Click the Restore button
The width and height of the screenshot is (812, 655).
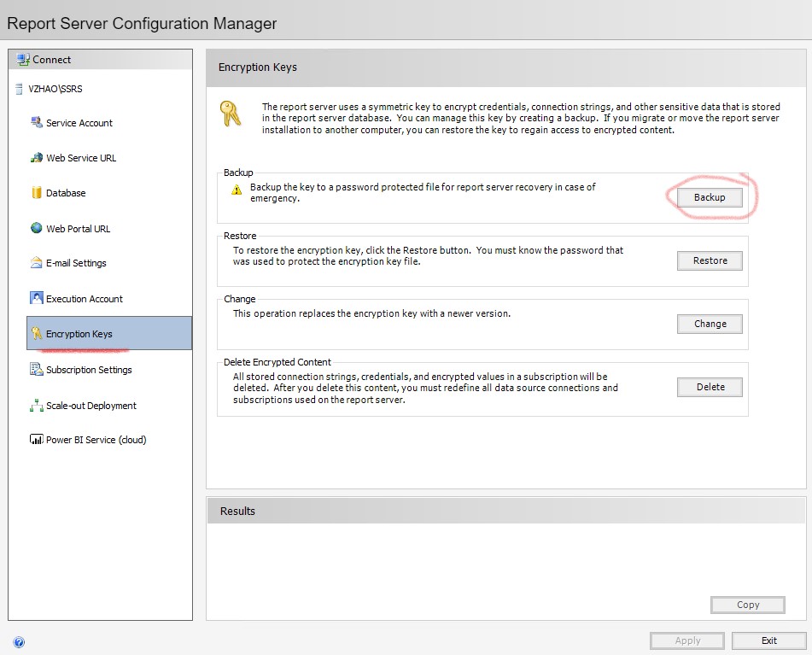[710, 260]
